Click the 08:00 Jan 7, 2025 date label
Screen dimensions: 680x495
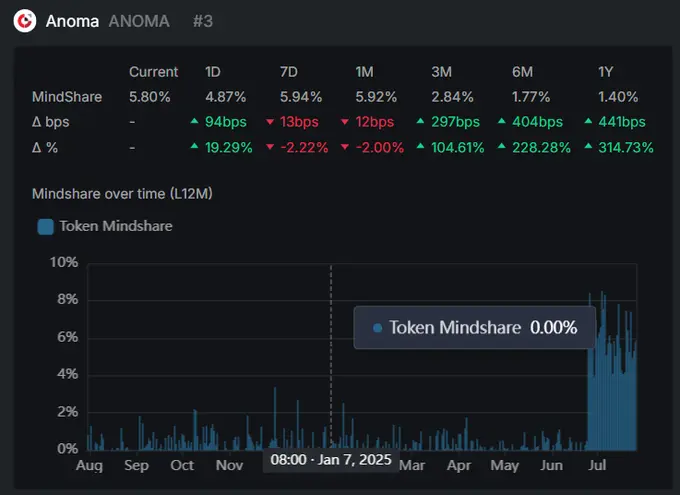[331, 460]
